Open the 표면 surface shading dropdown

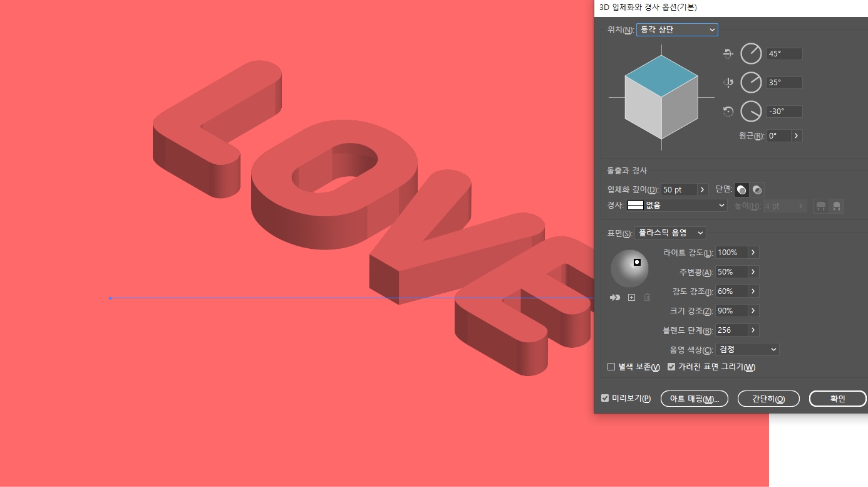(x=670, y=233)
